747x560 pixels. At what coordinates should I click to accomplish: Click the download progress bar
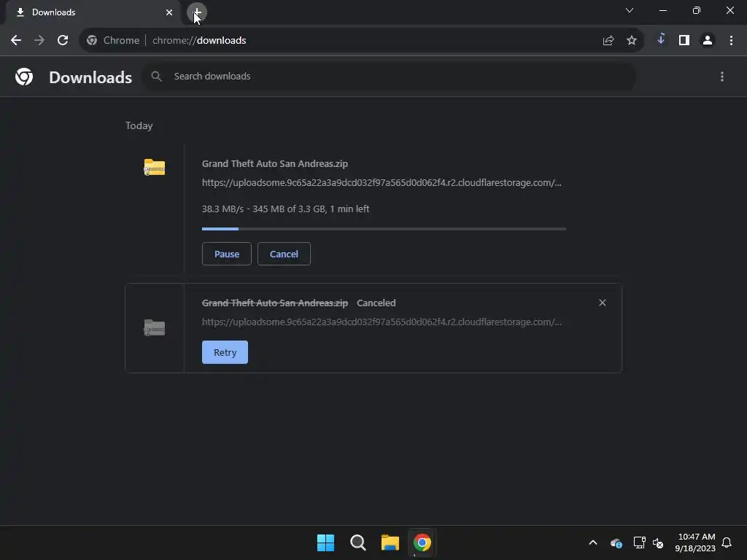tap(384, 229)
